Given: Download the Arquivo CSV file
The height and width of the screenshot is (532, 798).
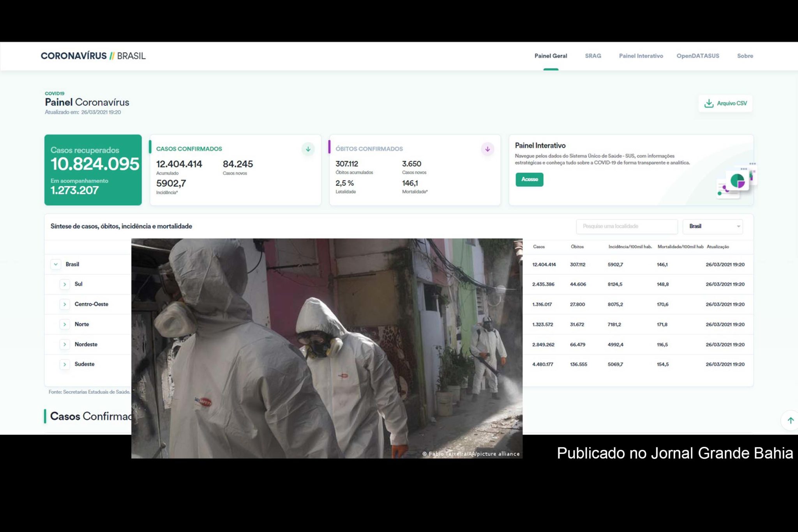Looking at the screenshot, I should point(725,103).
